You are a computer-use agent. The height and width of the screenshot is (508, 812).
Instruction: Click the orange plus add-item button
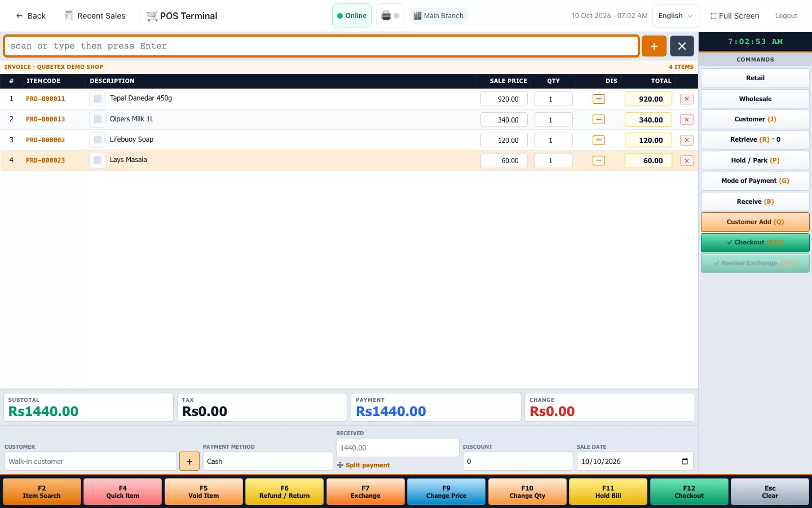pyautogui.click(x=654, y=46)
